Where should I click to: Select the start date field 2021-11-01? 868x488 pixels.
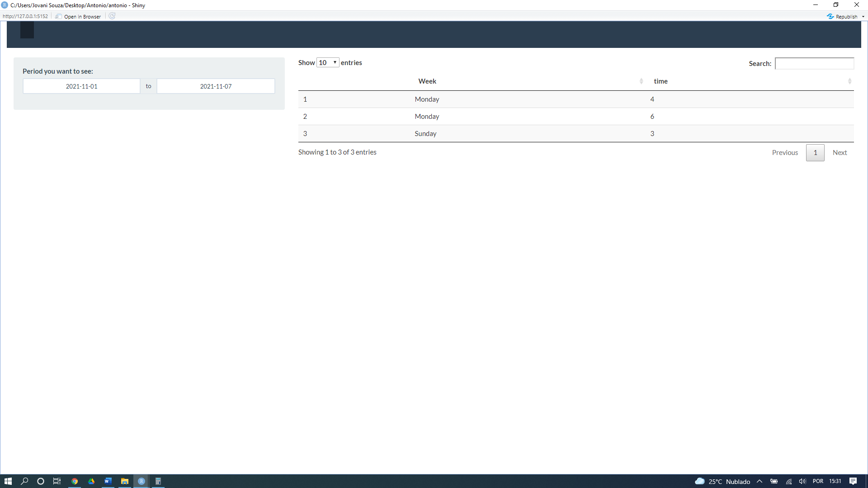tap(81, 86)
